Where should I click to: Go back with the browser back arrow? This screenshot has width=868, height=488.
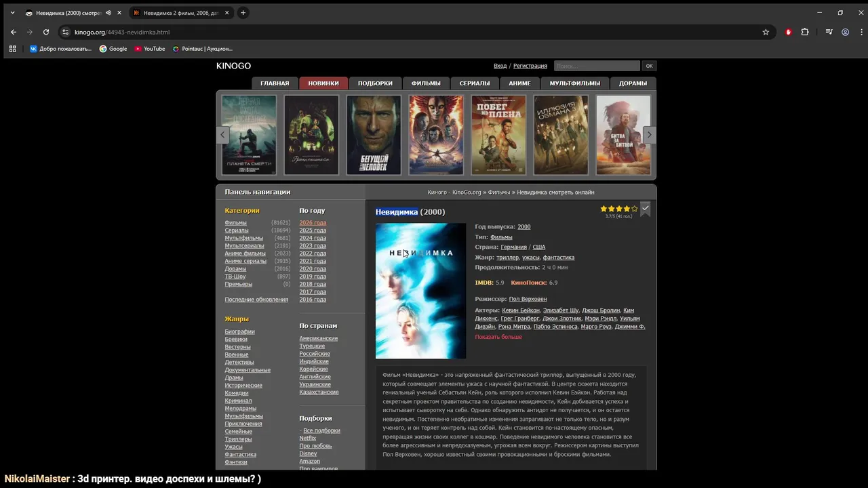click(14, 32)
